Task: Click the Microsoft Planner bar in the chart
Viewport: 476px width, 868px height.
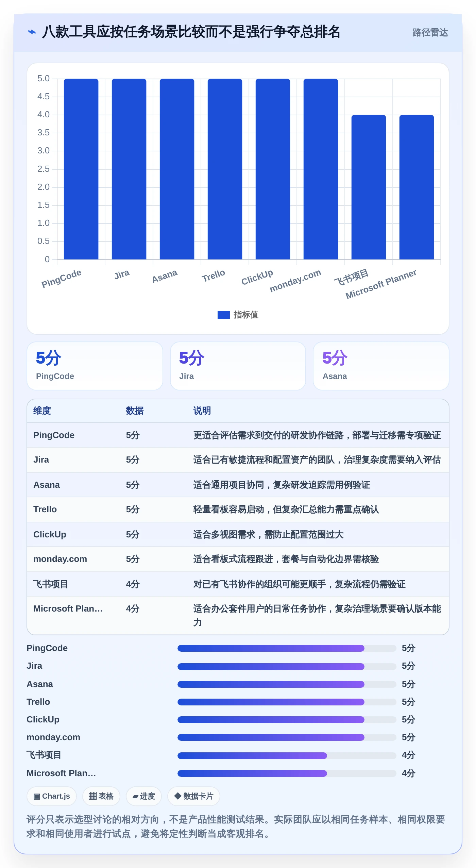Action: [417, 187]
